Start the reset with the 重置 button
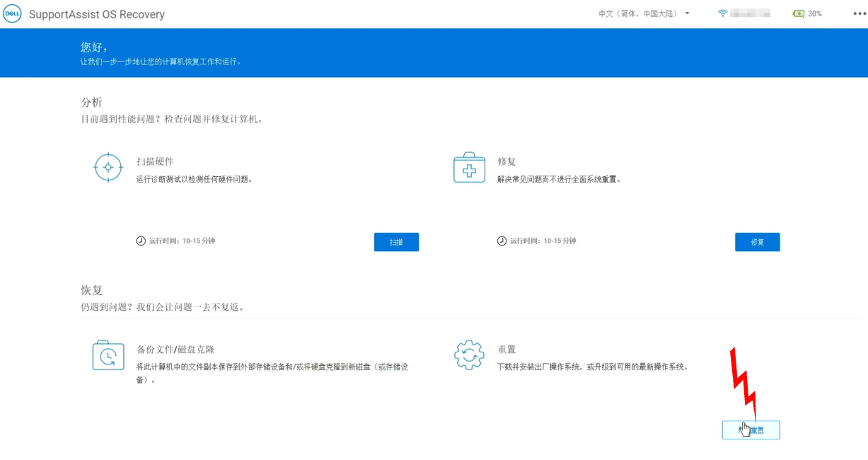This screenshot has width=868, height=460. (751, 430)
